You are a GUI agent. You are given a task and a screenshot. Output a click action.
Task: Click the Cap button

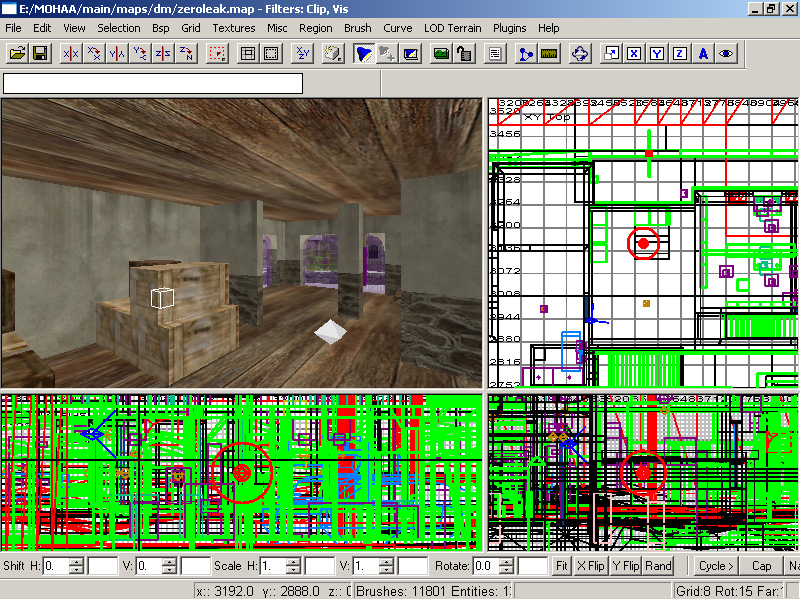click(761, 566)
